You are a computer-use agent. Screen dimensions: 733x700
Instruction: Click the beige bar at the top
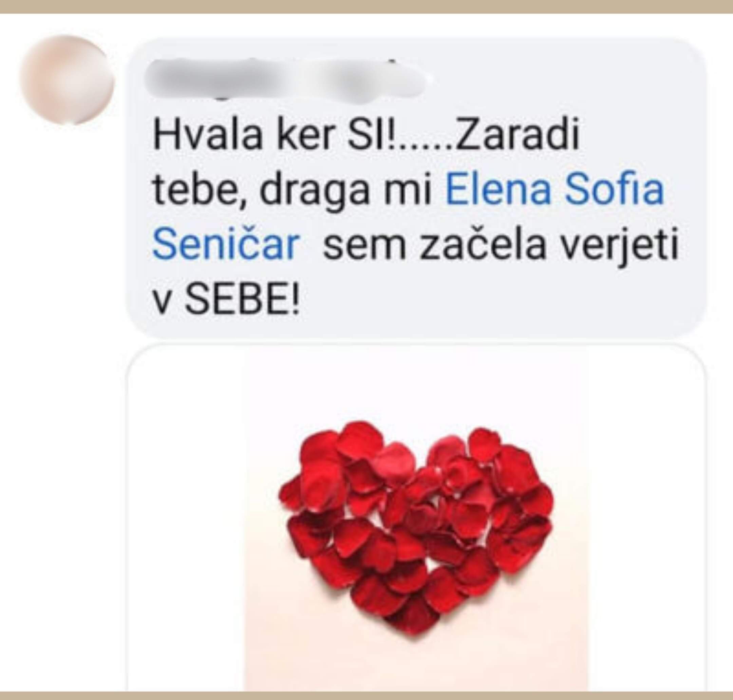pos(366,7)
